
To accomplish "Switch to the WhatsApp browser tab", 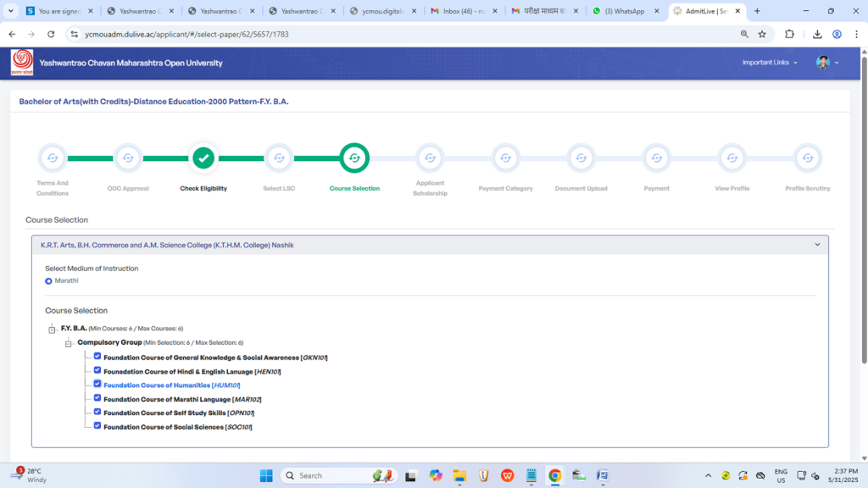I will tap(623, 11).
